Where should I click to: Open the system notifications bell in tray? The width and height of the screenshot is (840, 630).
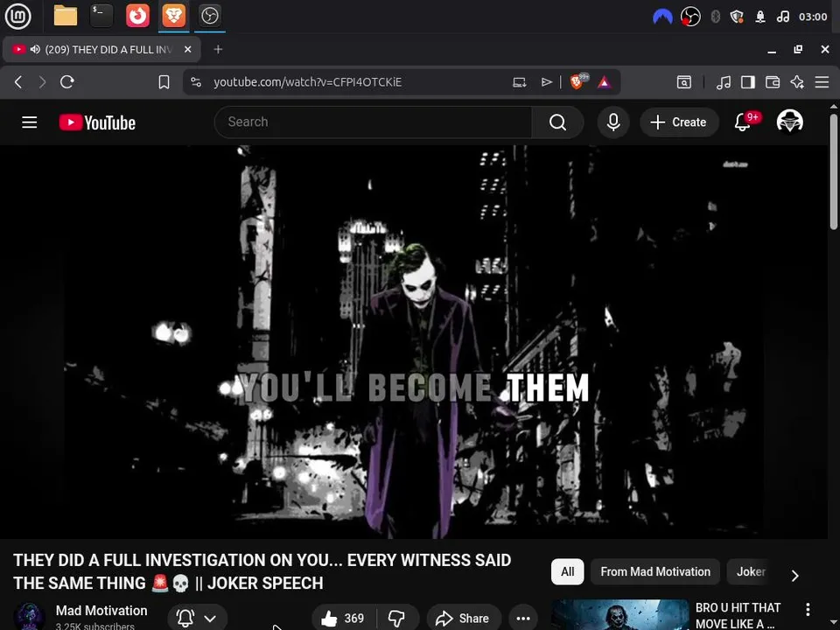tap(760, 17)
